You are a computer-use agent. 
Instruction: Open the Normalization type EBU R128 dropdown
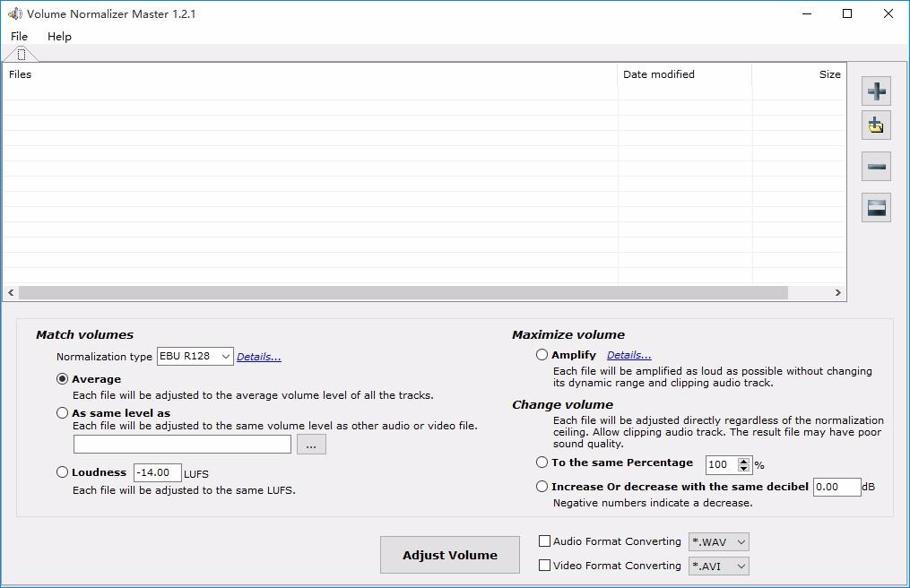[195, 356]
